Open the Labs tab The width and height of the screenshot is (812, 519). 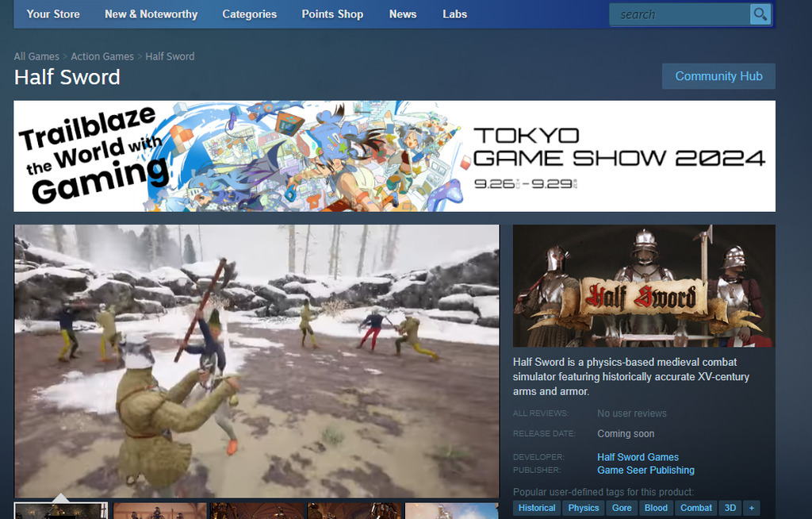(454, 14)
